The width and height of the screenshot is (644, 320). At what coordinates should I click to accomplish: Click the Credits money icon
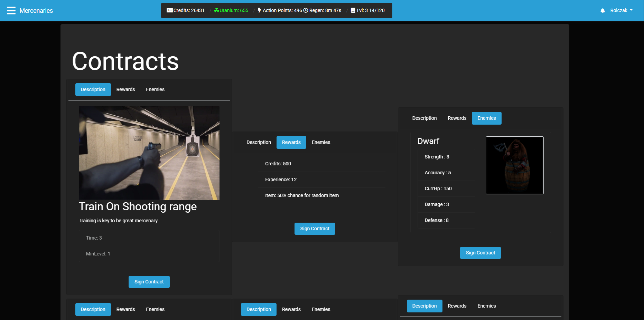point(169,10)
